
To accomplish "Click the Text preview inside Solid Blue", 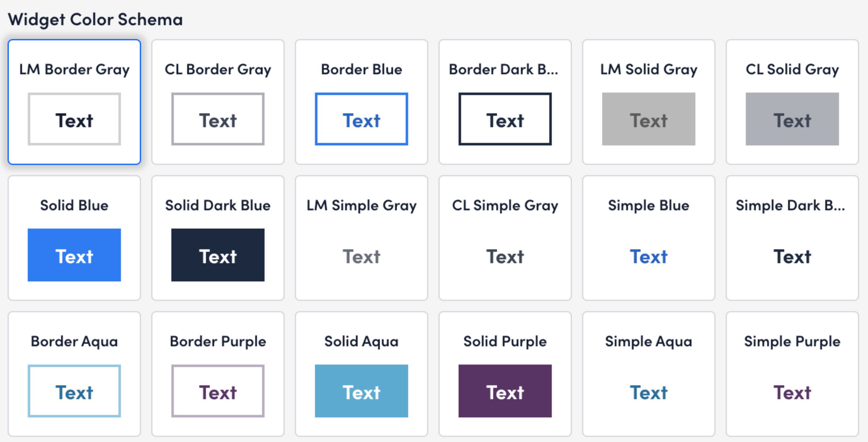I will [x=74, y=255].
